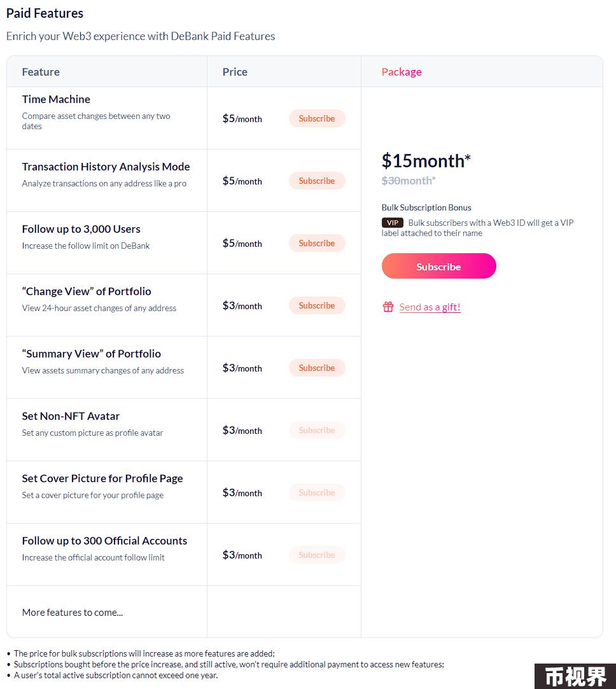This screenshot has height=689, width=616.
Task: Click the VIP label badge
Action: [x=392, y=223]
